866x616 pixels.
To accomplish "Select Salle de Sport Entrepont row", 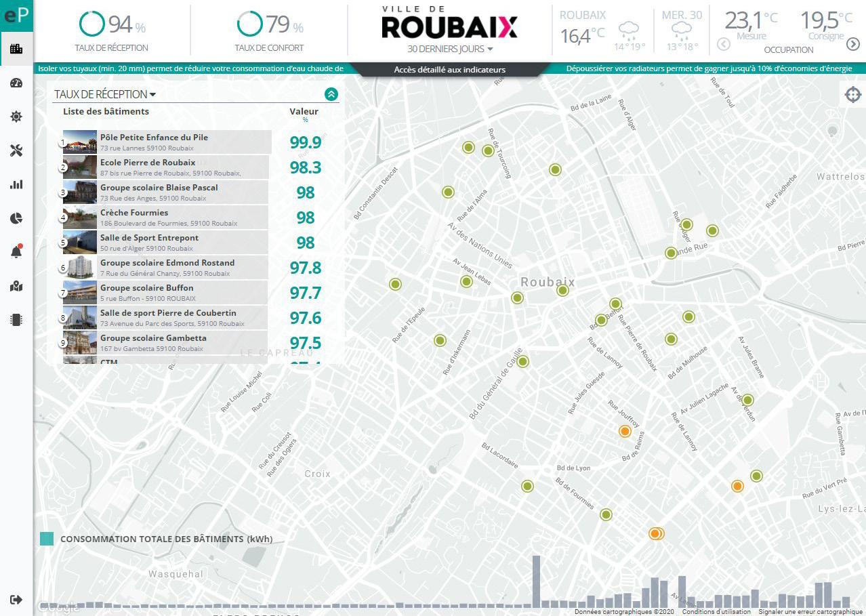I will [x=165, y=243].
